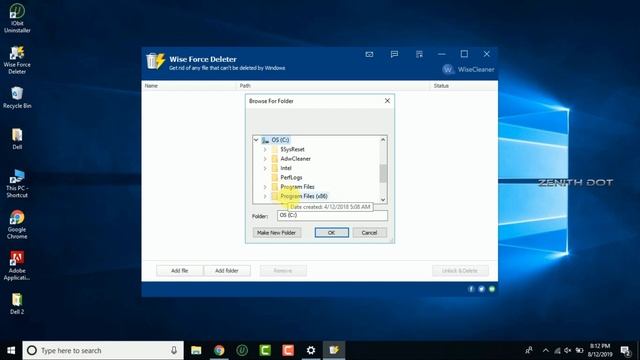Open IObit Uninstaller desktop shortcut

(17, 18)
